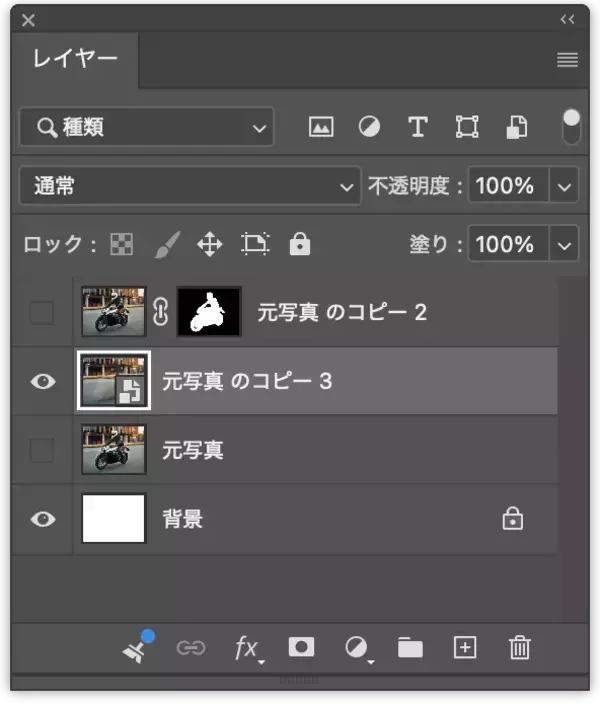Image resolution: width=600 pixels, height=705 pixels.
Task: Click the 塗り 100% value field
Action: coord(508,245)
